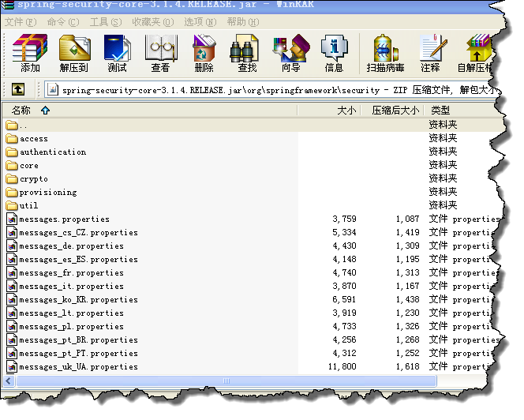Click the 删除 (Delete) icon
The width and height of the screenshot is (524, 420).
[204, 54]
